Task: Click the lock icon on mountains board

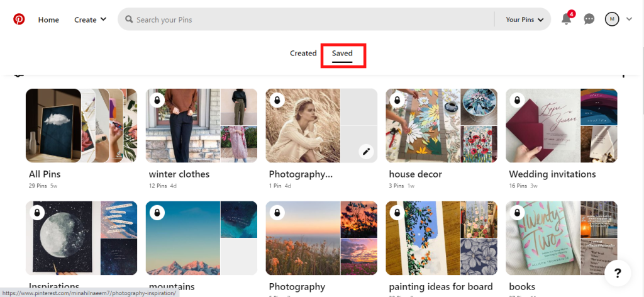Action: coord(157,213)
